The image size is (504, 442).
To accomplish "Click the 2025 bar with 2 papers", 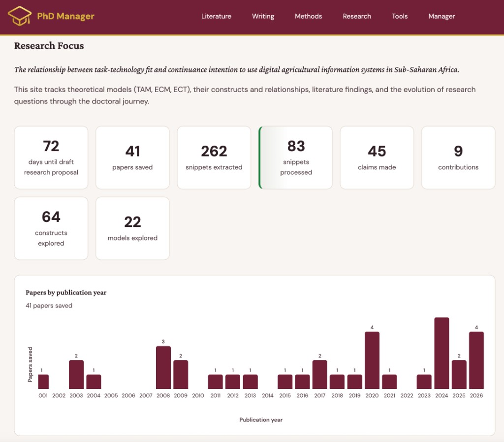I will point(459,375).
